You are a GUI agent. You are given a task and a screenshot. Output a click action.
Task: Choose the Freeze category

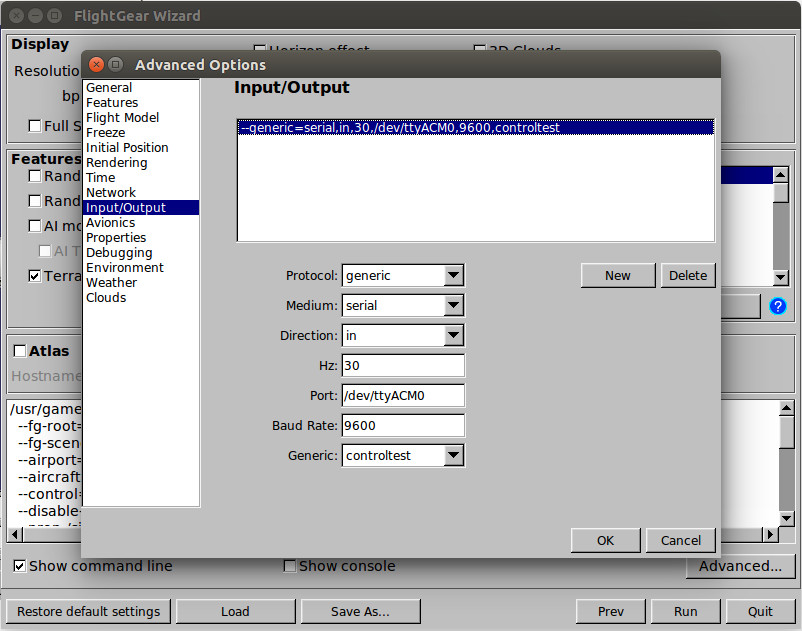point(105,132)
